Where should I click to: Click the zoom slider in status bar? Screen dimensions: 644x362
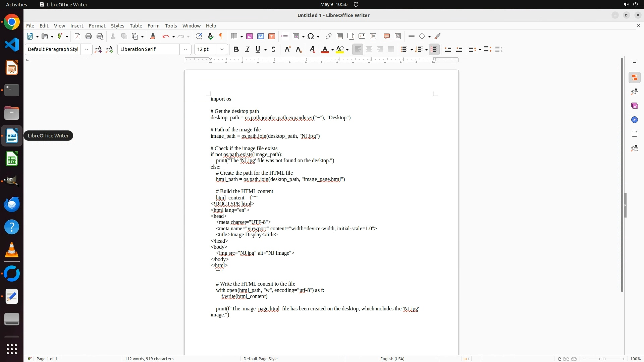pos(604,359)
